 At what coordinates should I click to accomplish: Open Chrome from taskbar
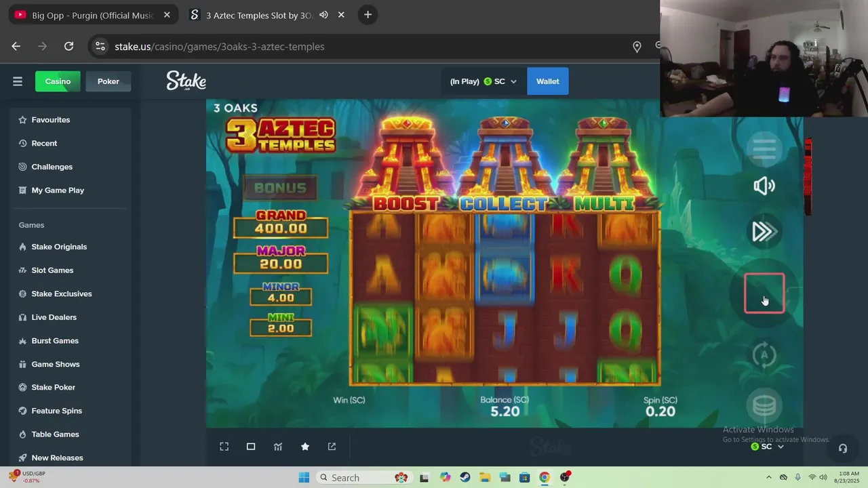point(545,477)
